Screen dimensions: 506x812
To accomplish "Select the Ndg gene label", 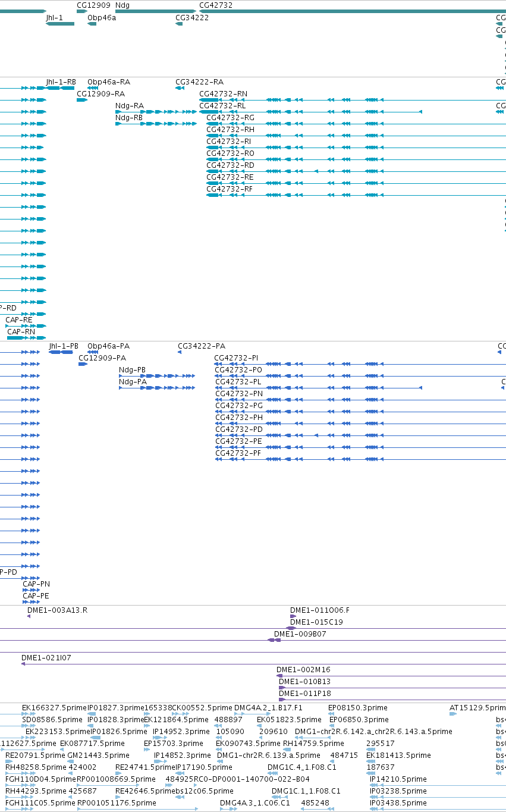I will tap(122, 5).
